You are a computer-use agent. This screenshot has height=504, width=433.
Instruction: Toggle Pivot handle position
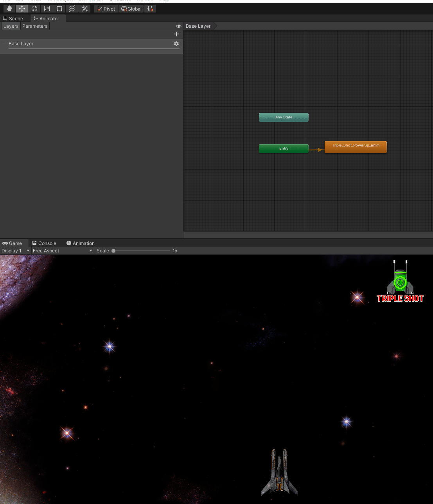(x=106, y=9)
